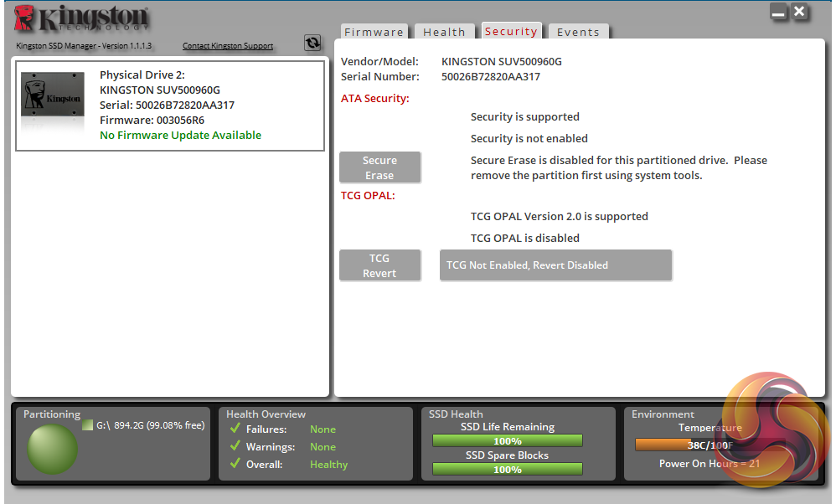Click the green G:\ partition legend square
This screenshot has height=504, width=836.
coord(87,425)
